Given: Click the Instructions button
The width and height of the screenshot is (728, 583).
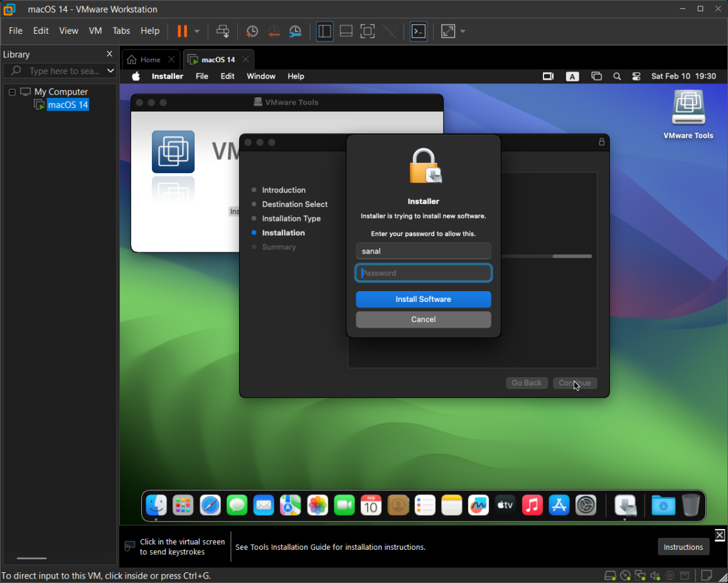Looking at the screenshot, I should pos(683,547).
